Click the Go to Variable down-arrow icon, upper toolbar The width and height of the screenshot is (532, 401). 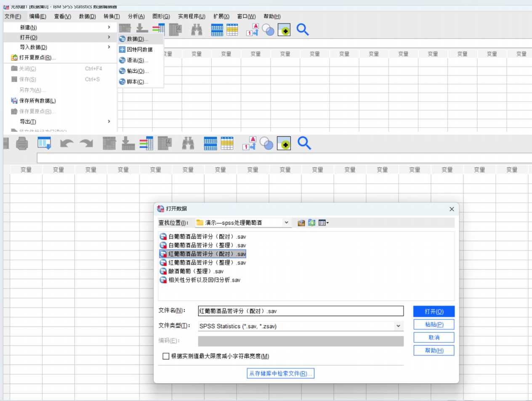(142, 28)
